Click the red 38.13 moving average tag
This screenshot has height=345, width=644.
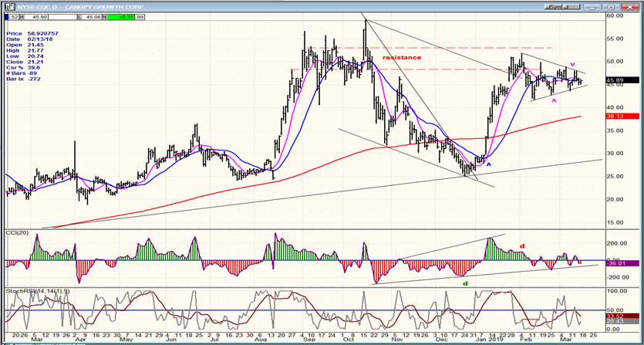(622, 117)
